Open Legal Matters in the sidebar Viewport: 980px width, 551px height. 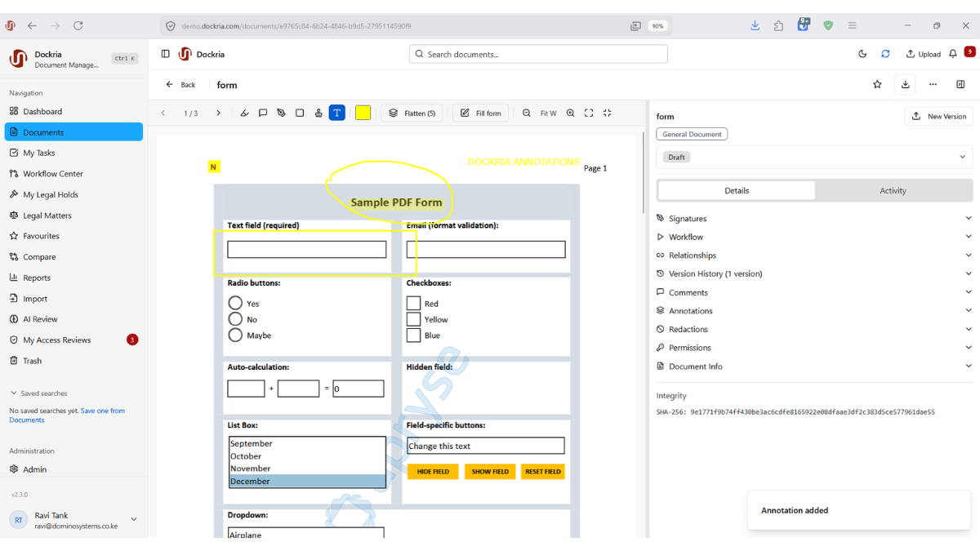(x=73, y=216)
